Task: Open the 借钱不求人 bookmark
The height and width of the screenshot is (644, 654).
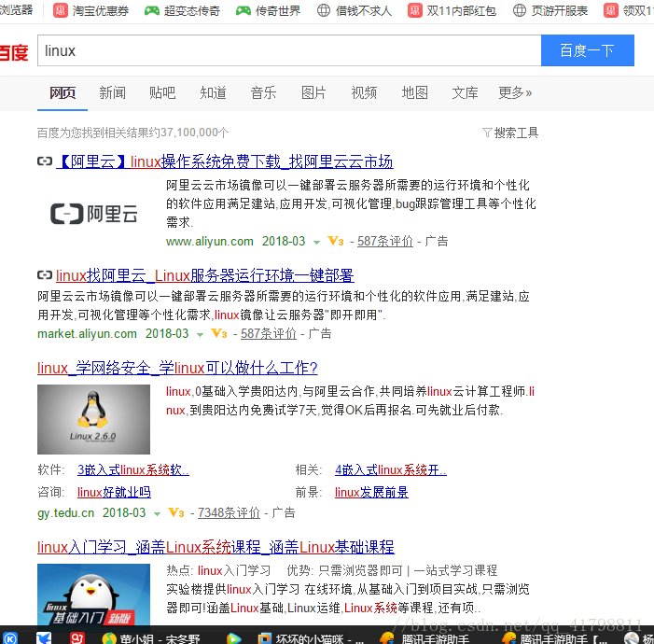Action: coord(355,10)
